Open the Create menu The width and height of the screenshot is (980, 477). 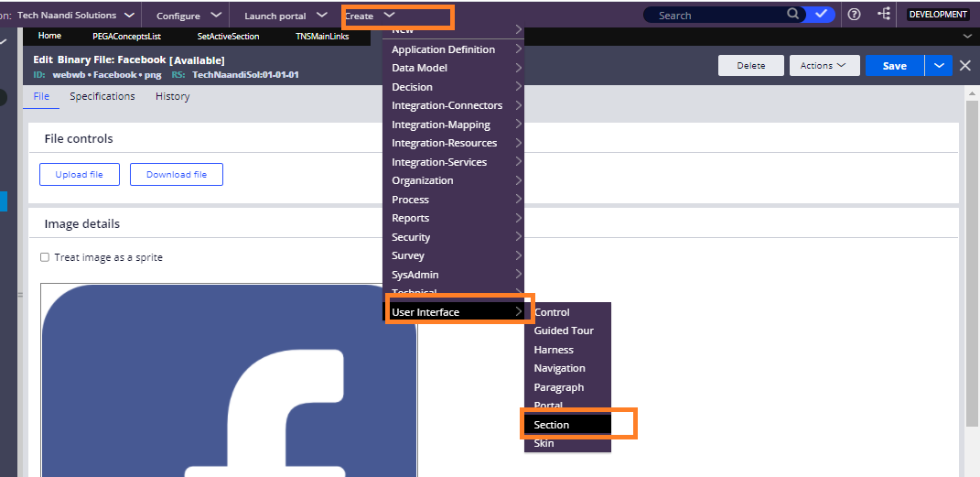(x=370, y=16)
